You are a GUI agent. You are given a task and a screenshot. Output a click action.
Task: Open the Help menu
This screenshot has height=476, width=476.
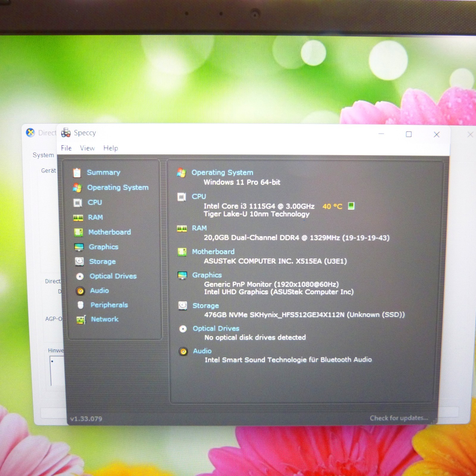pyautogui.click(x=111, y=148)
